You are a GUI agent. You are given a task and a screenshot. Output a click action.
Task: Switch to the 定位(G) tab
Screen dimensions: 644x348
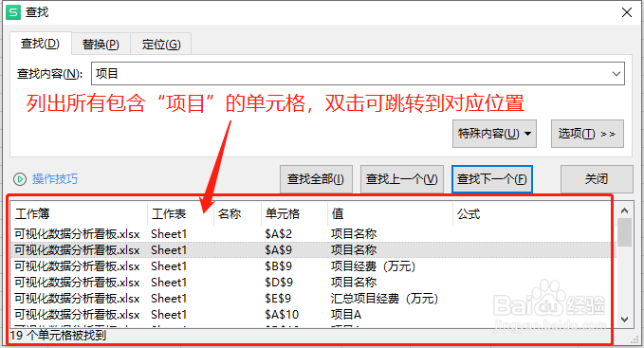click(x=161, y=44)
